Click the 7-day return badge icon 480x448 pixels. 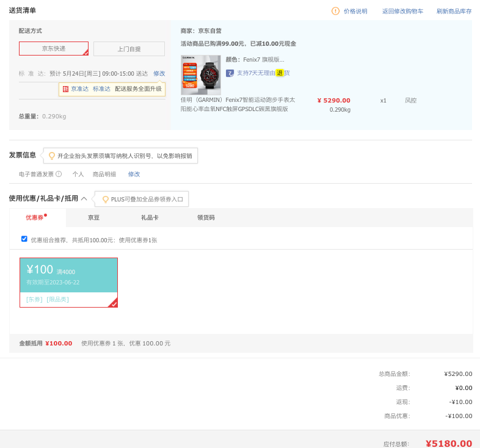tap(230, 73)
